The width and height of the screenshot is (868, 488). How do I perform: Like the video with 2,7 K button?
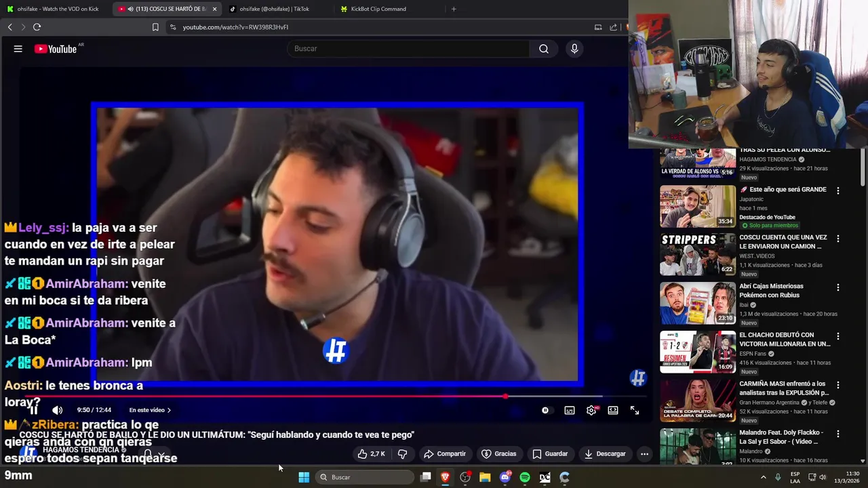[x=372, y=454]
